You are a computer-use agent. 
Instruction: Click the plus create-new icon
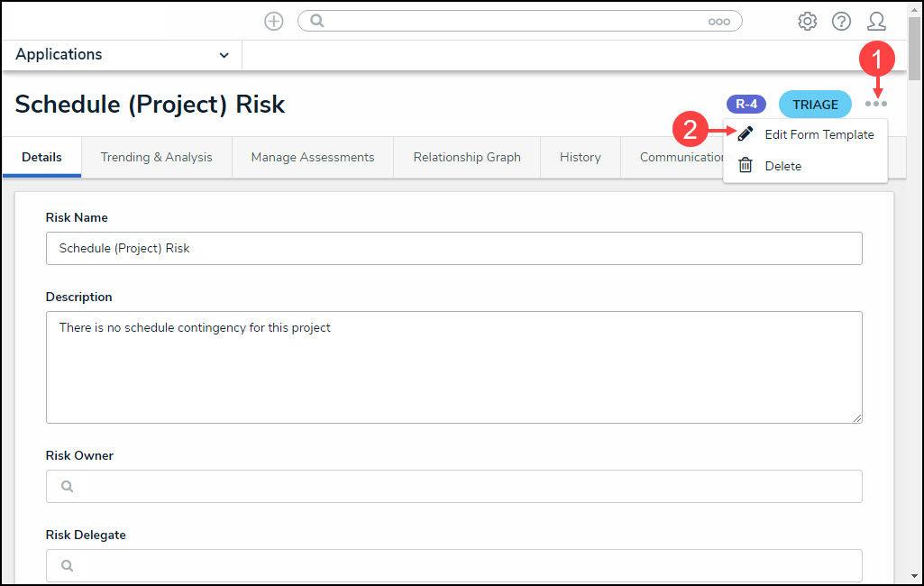tap(274, 22)
